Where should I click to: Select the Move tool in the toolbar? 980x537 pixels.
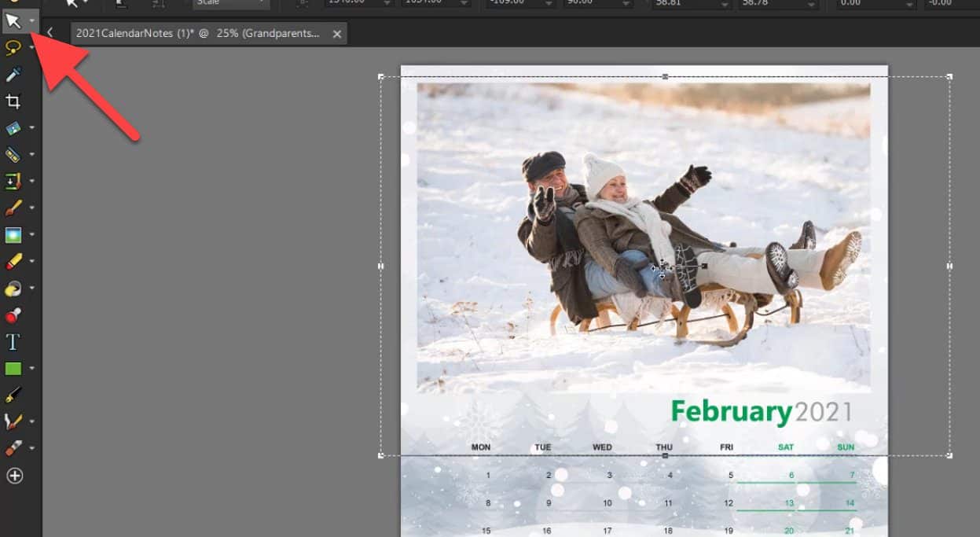point(14,21)
